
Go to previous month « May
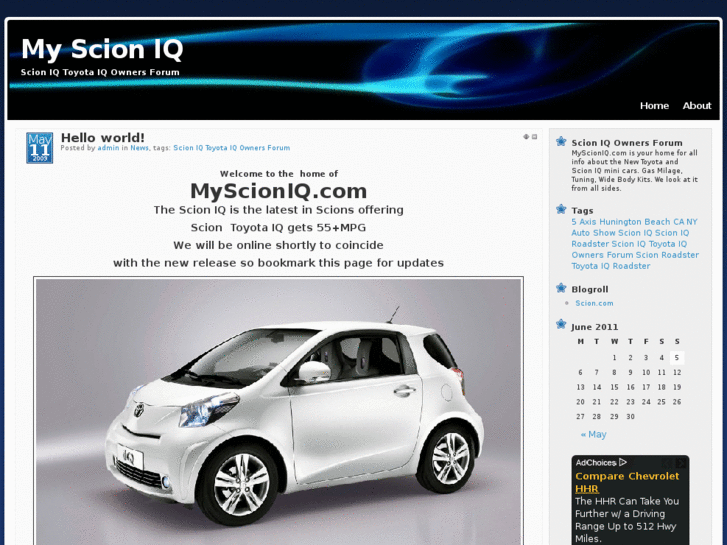tap(593, 435)
